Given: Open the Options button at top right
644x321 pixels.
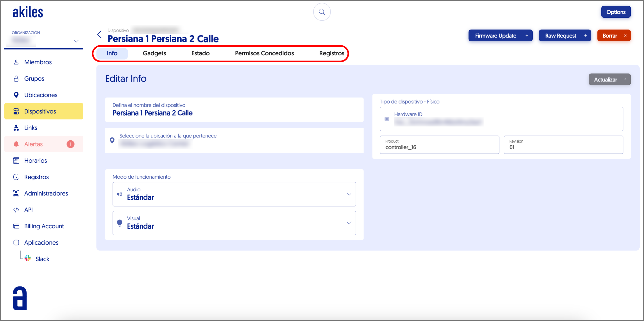Looking at the screenshot, I should coord(615,12).
